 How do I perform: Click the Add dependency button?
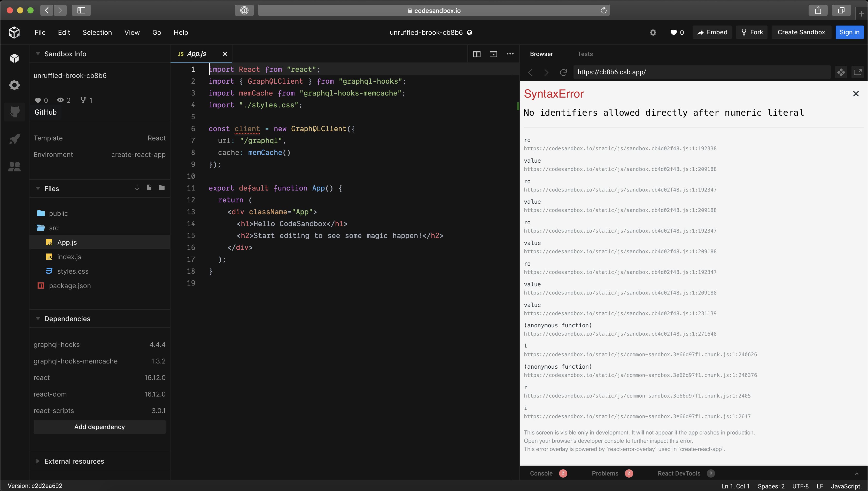click(99, 426)
